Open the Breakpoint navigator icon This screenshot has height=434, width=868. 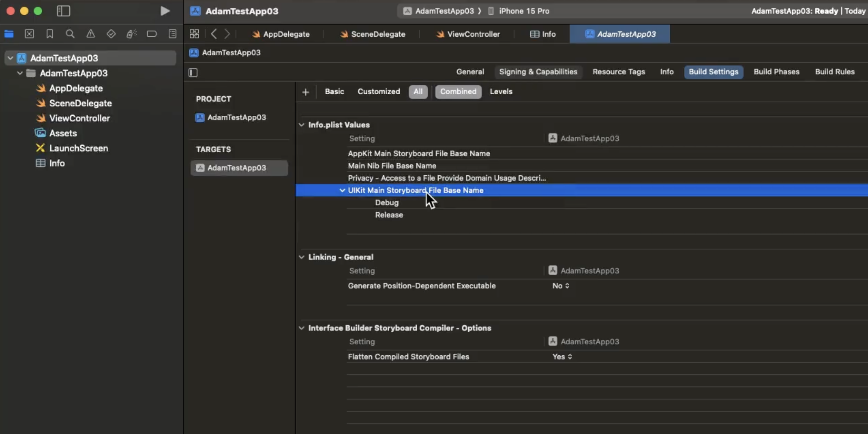coord(152,34)
